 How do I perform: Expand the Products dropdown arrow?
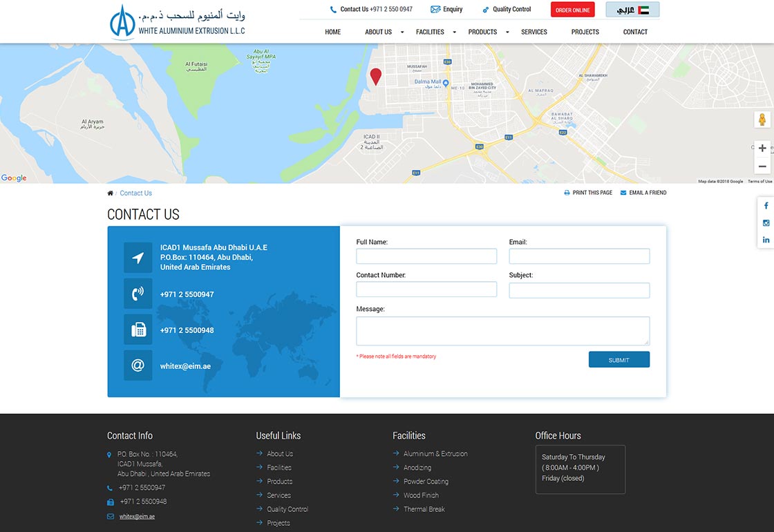click(x=507, y=32)
